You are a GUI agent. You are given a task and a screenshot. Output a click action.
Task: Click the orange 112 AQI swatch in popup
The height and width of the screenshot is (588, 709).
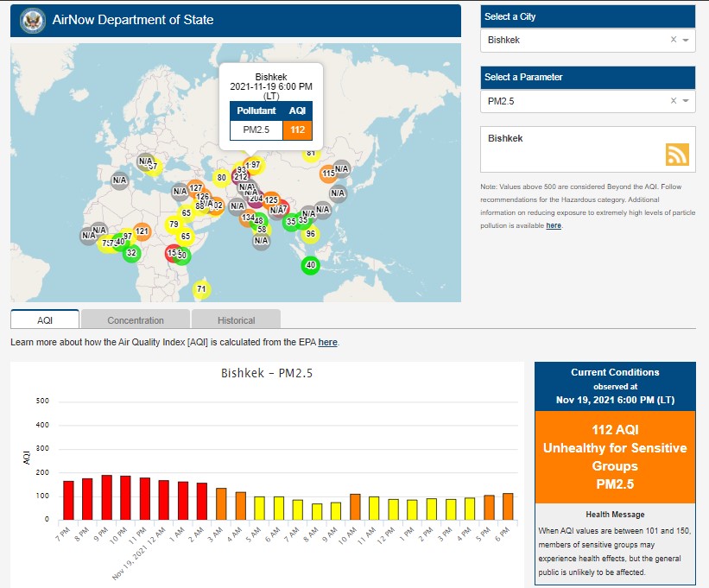coord(297,130)
